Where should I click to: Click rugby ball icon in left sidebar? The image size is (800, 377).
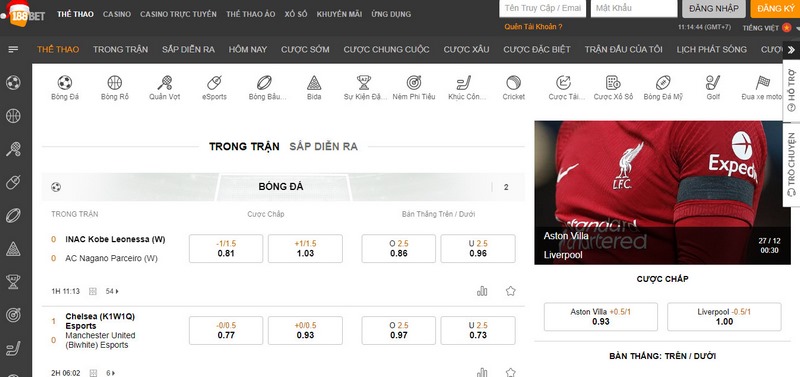click(13, 216)
